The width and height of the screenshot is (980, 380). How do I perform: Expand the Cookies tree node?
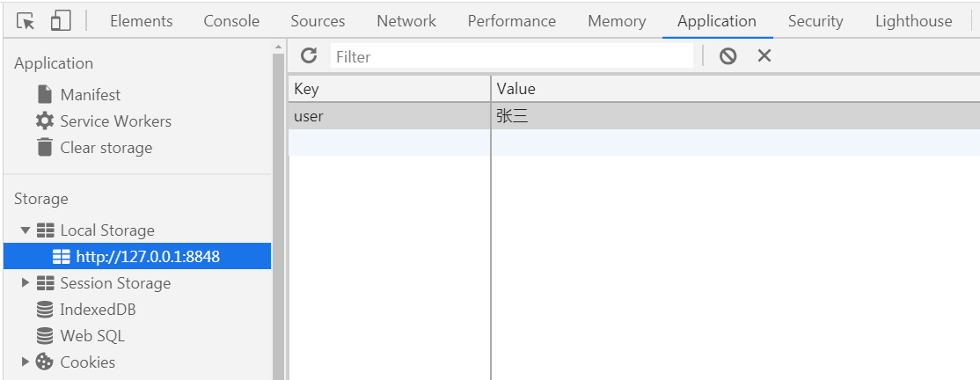point(26,362)
